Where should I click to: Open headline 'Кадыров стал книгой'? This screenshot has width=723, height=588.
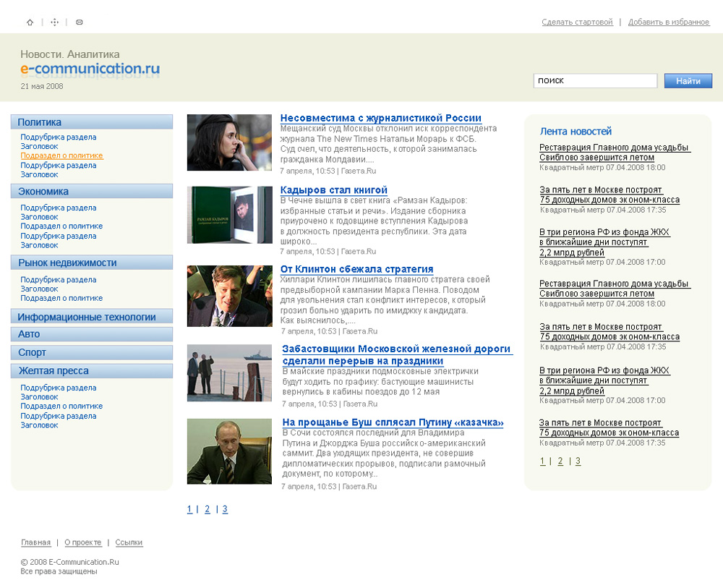click(334, 190)
